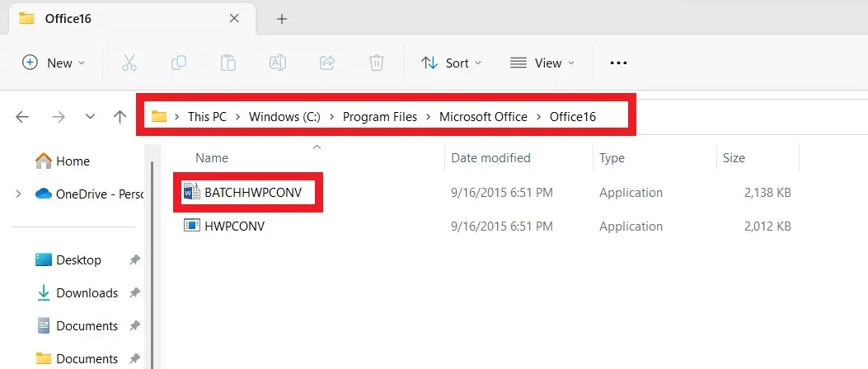Open the See more ellipsis menu
This screenshot has width=868, height=369.
pos(618,63)
